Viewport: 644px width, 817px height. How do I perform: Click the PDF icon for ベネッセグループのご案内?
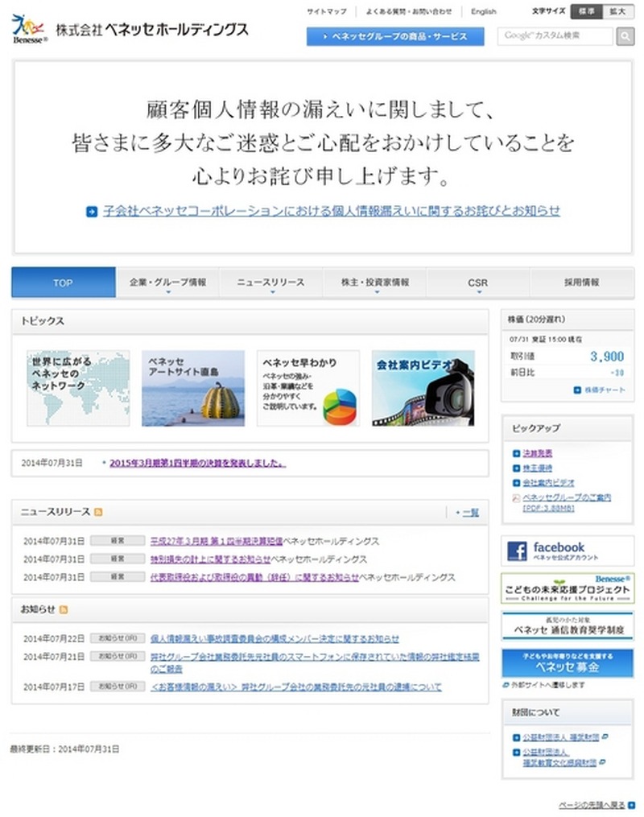point(516,498)
